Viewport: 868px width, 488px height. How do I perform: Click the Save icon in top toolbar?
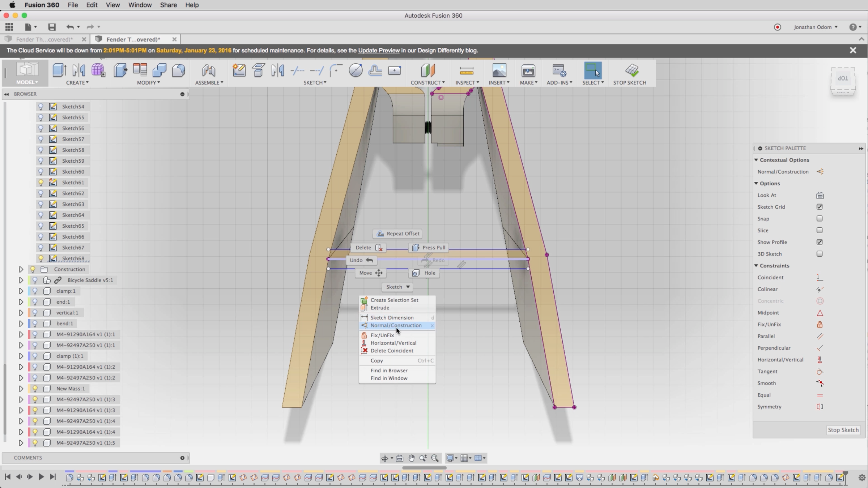click(x=52, y=27)
